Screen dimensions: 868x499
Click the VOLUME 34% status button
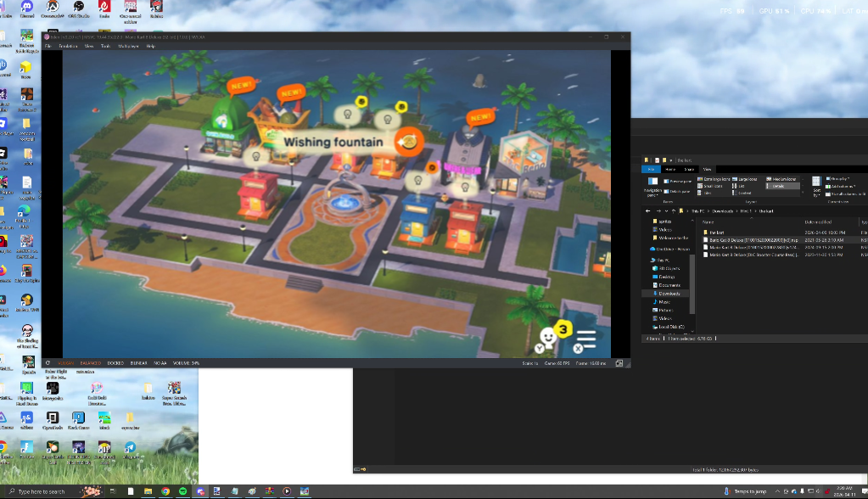(186, 363)
